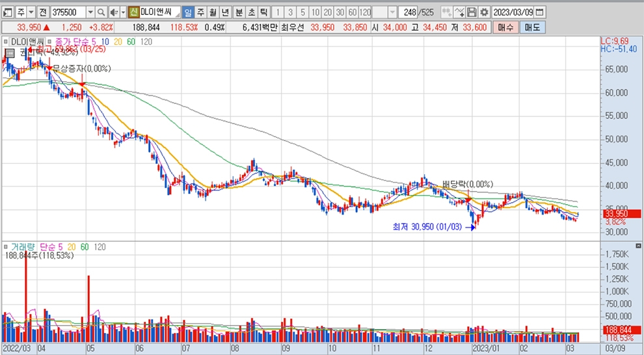This screenshot has width=644, height=355.
Task: Expand the stock code 375500 dropdown
Action: tap(90, 12)
